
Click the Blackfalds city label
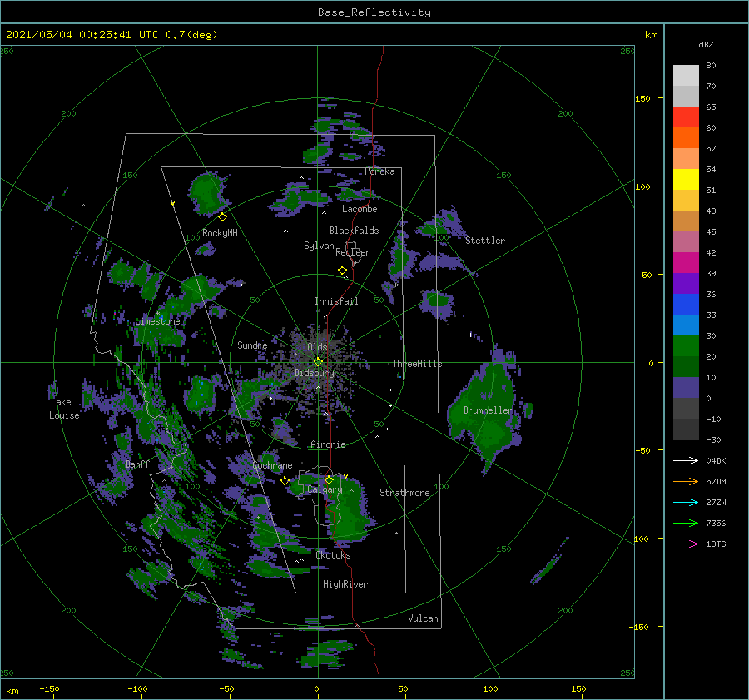[354, 231]
